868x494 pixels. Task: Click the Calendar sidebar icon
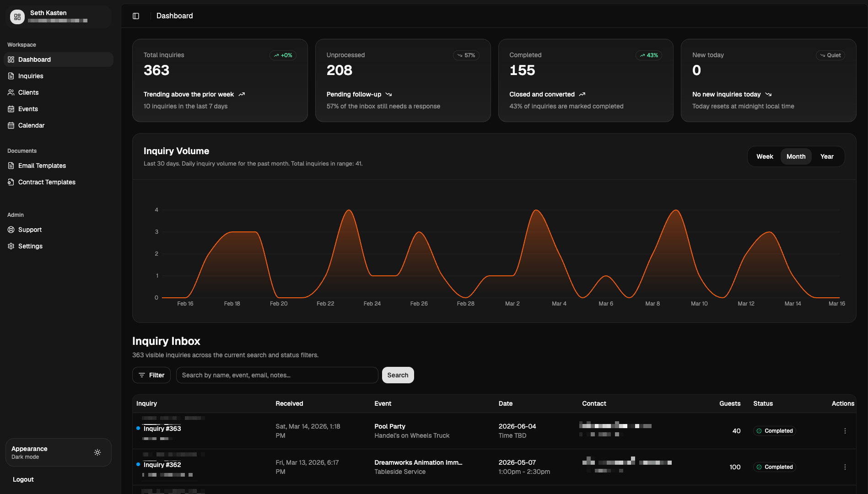click(x=11, y=125)
